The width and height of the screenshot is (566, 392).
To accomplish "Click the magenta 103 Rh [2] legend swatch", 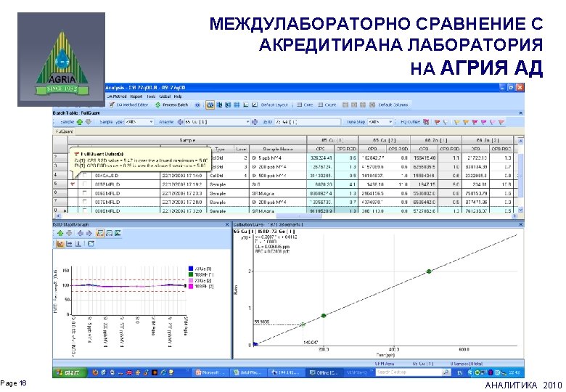I will click(x=191, y=286).
